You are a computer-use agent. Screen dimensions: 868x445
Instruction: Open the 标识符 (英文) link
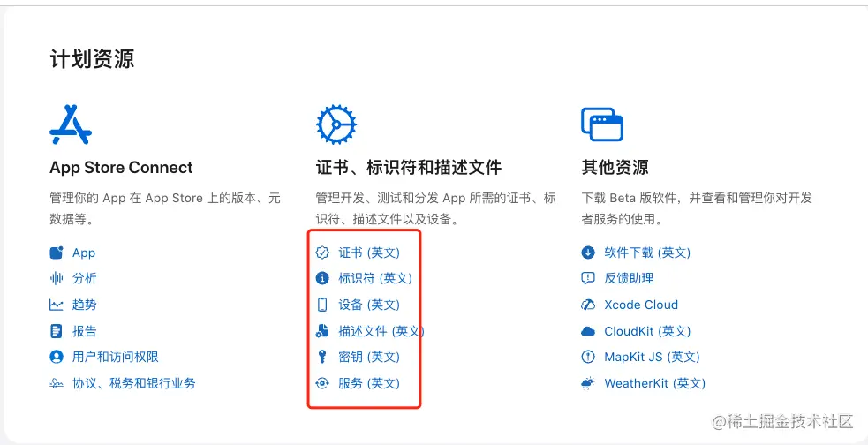[376, 278]
